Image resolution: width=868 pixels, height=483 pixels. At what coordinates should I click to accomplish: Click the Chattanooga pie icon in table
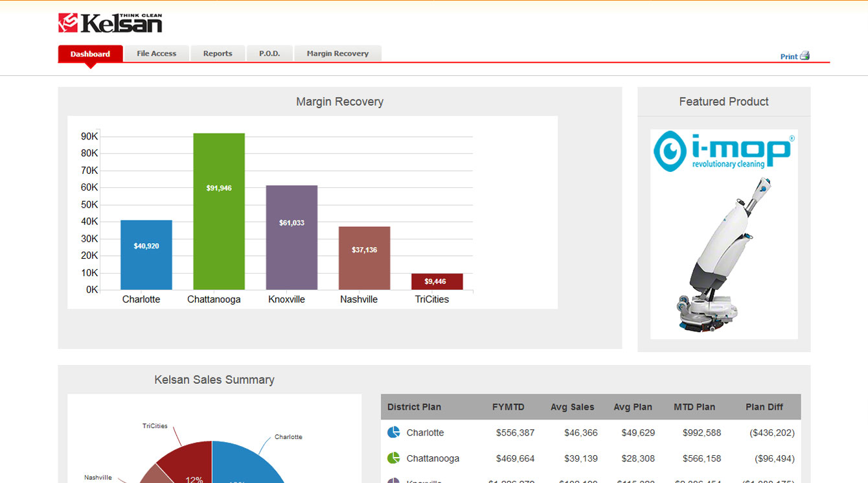click(393, 458)
